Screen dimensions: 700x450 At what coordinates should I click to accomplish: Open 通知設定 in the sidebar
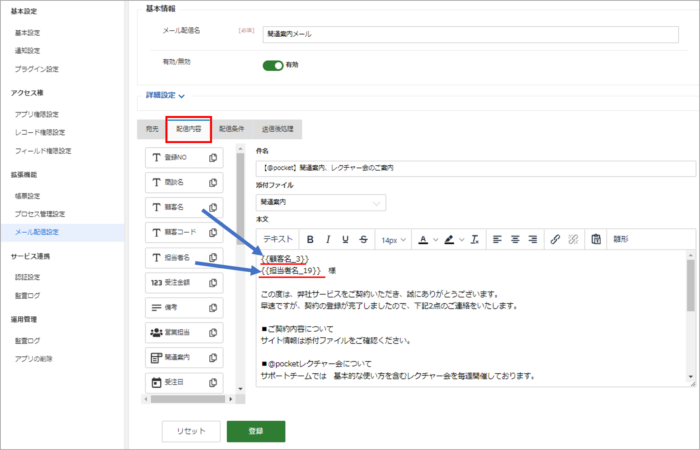point(27,51)
